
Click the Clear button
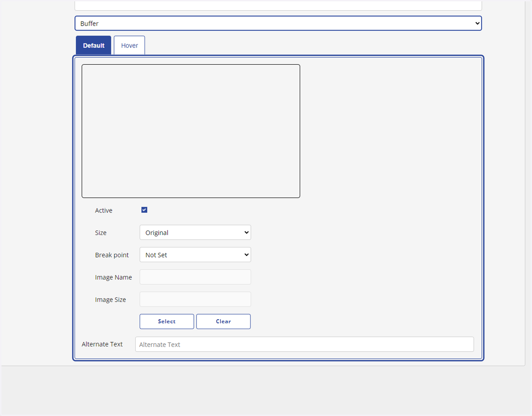coord(223,322)
